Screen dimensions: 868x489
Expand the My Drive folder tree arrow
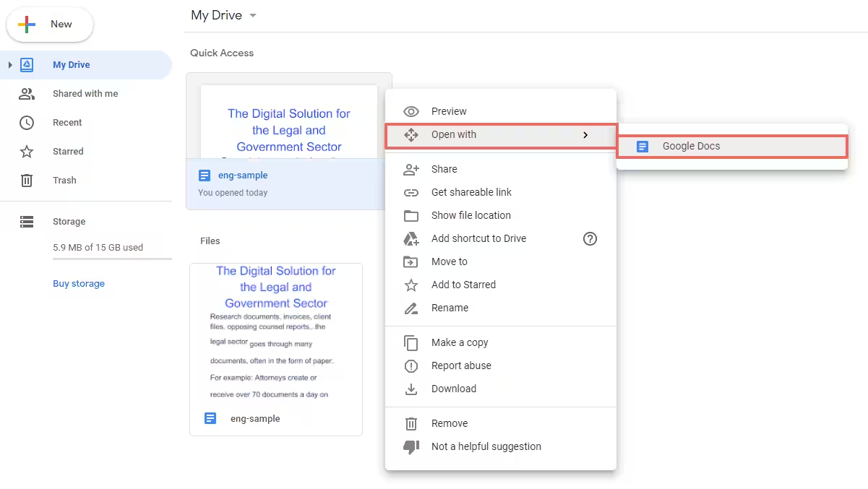(x=10, y=65)
